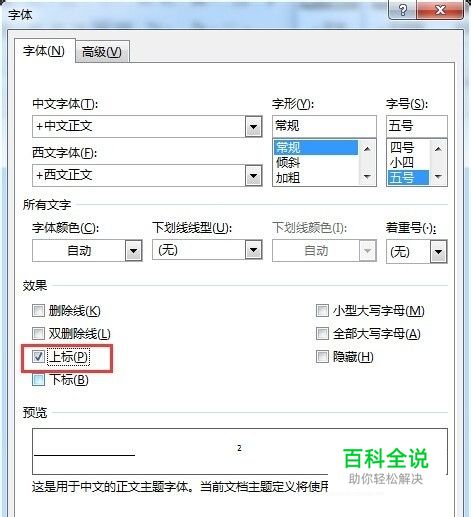Screen dimensions: 471x517
Task: Uncheck the 上标(P) checkbox
Action: click(x=38, y=357)
